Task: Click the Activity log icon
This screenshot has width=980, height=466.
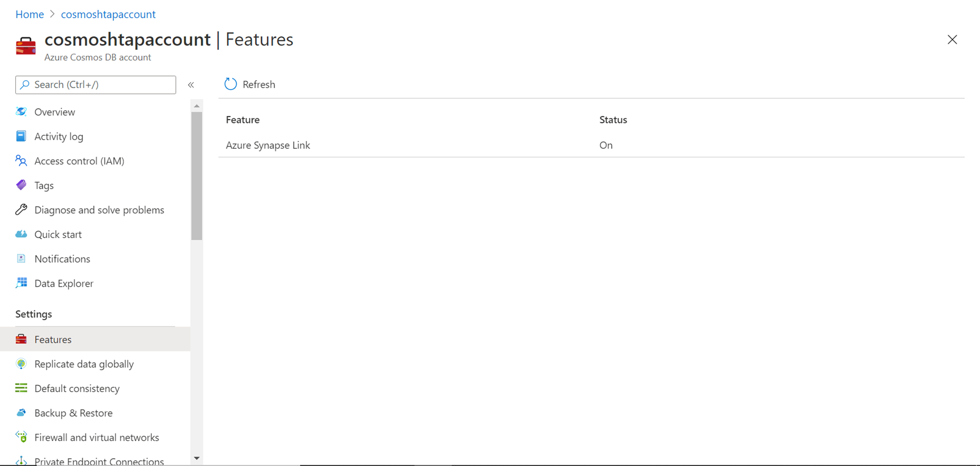Action: [21, 136]
